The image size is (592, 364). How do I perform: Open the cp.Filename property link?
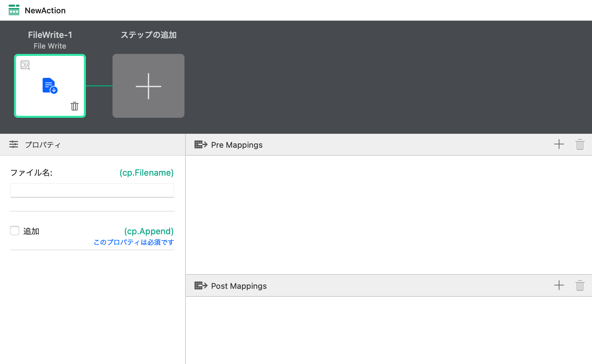[147, 173]
